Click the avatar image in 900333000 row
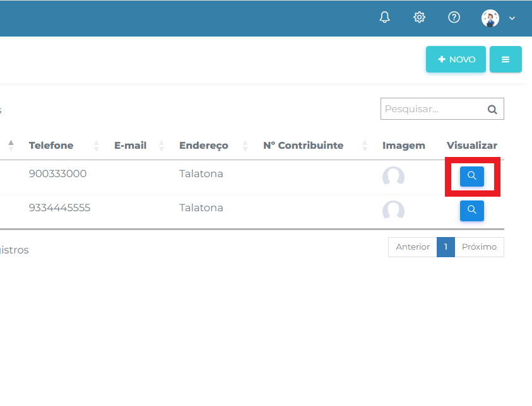532x406 pixels. pos(393,177)
